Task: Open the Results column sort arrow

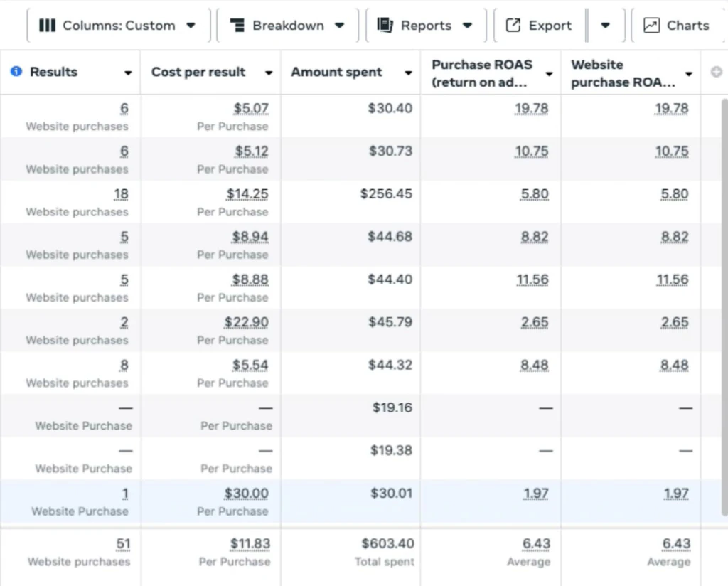Action: [128, 73]
